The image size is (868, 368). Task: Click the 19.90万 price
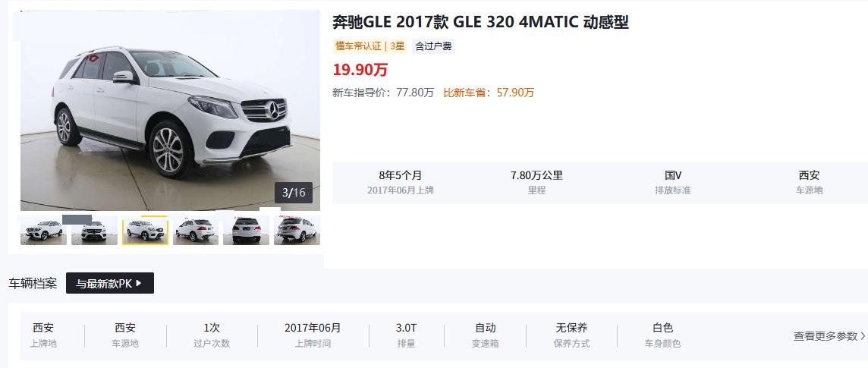(x=360, y=70)
